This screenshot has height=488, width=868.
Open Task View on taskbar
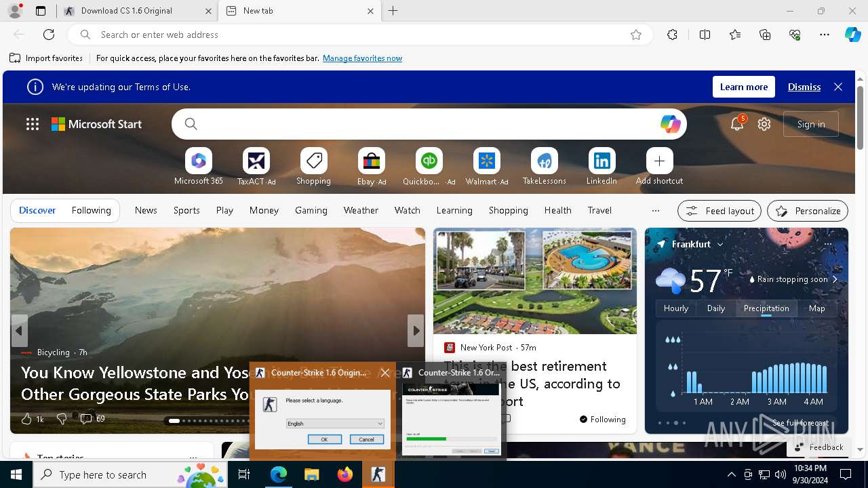[244, 474]
